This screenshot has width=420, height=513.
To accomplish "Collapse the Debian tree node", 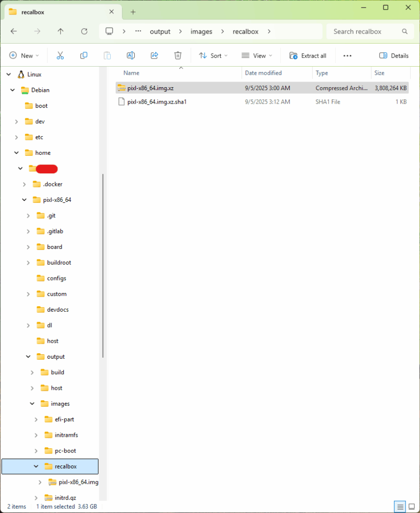I will (x=13, y=90).
